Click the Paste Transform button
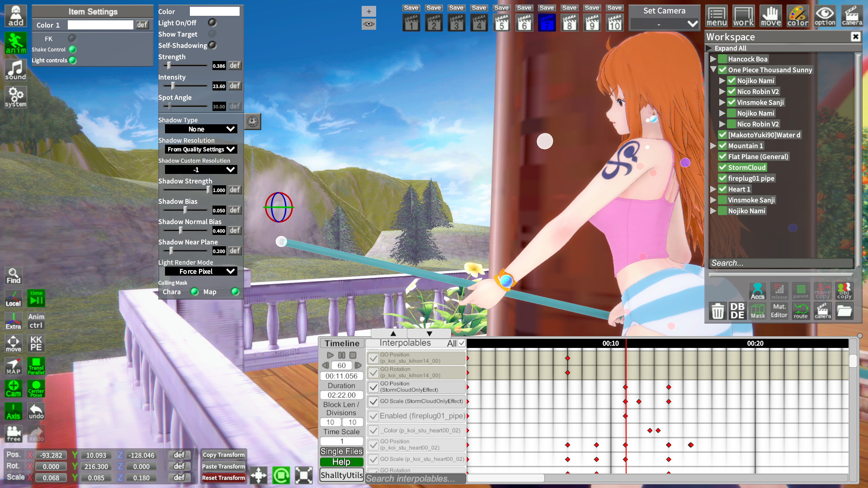The height and width of the screenshot is (488, 868). (x=223, y=466)
